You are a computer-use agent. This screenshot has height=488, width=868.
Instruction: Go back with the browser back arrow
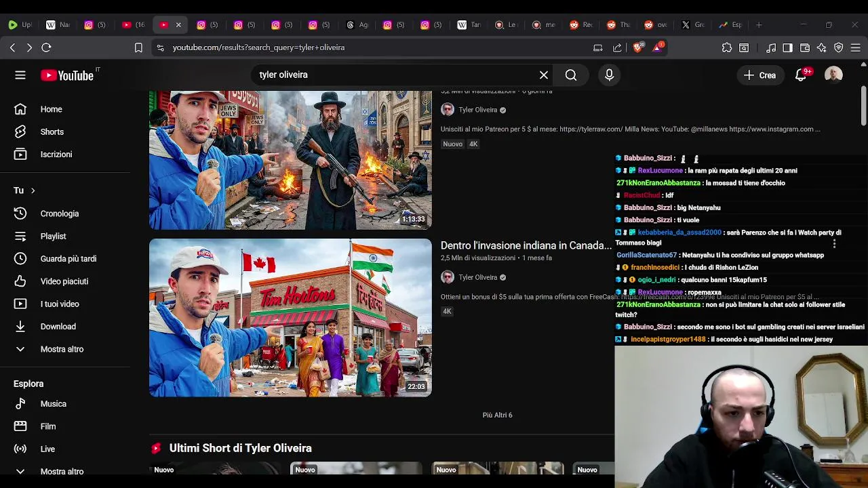click(x=12, y=47)
